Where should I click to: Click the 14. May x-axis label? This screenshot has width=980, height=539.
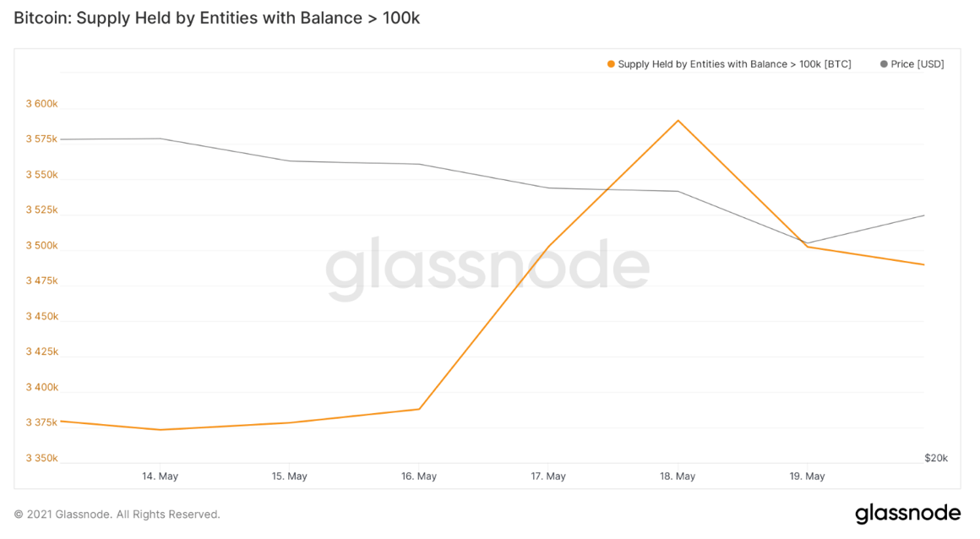(160, 476)
